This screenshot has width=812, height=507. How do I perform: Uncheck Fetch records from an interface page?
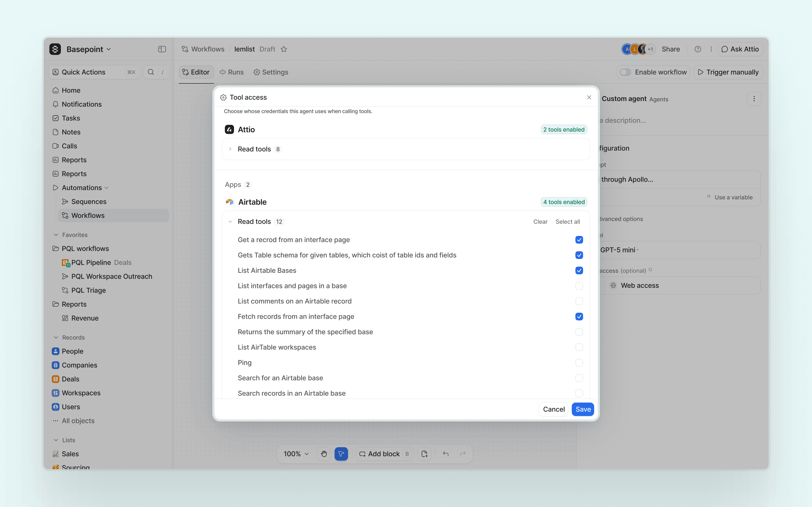click(x=579, y=317)
